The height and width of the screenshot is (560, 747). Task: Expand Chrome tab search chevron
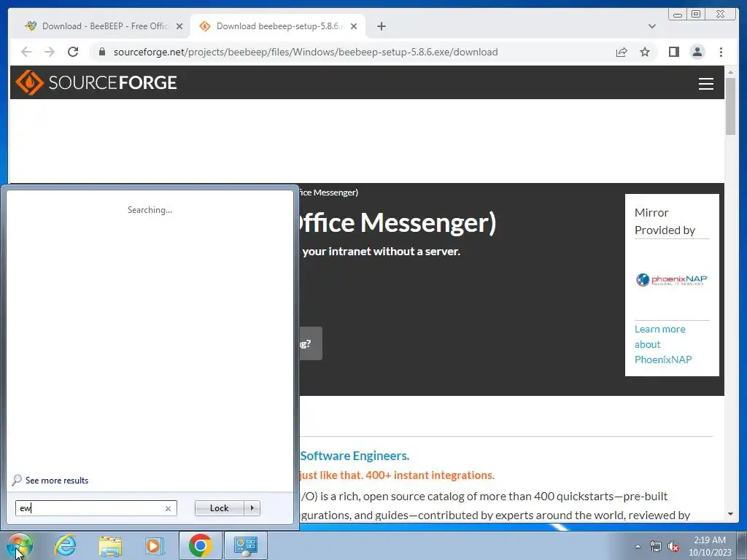651,26
